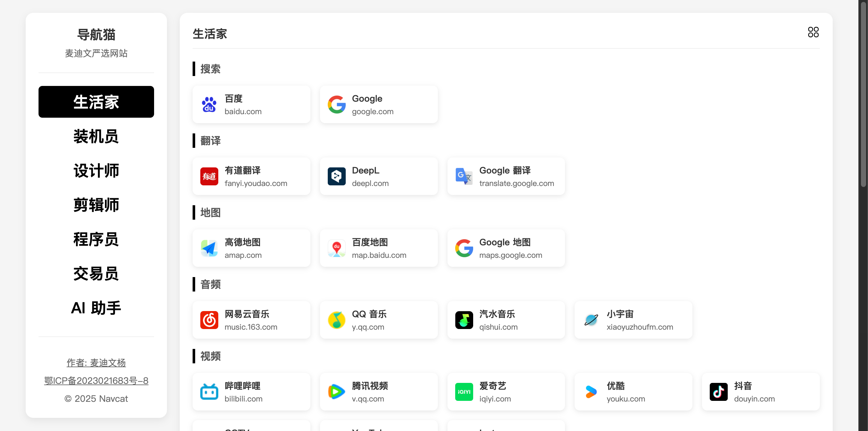Click the Google G logo in 搜索 section

(x=336, y=105)
